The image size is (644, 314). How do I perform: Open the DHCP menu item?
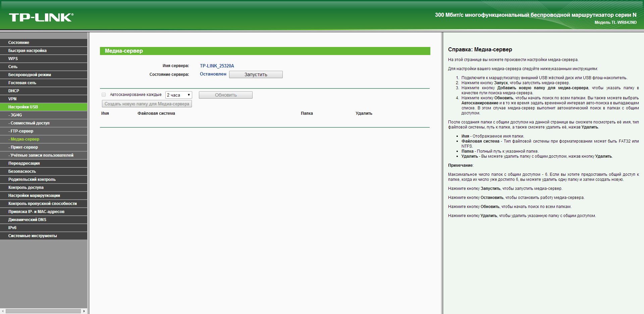pyautogui.click(x=44, y=91)
